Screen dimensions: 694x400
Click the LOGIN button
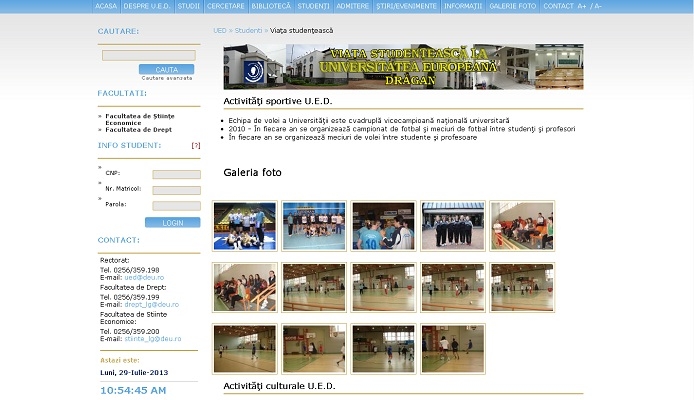pos(173,223)
